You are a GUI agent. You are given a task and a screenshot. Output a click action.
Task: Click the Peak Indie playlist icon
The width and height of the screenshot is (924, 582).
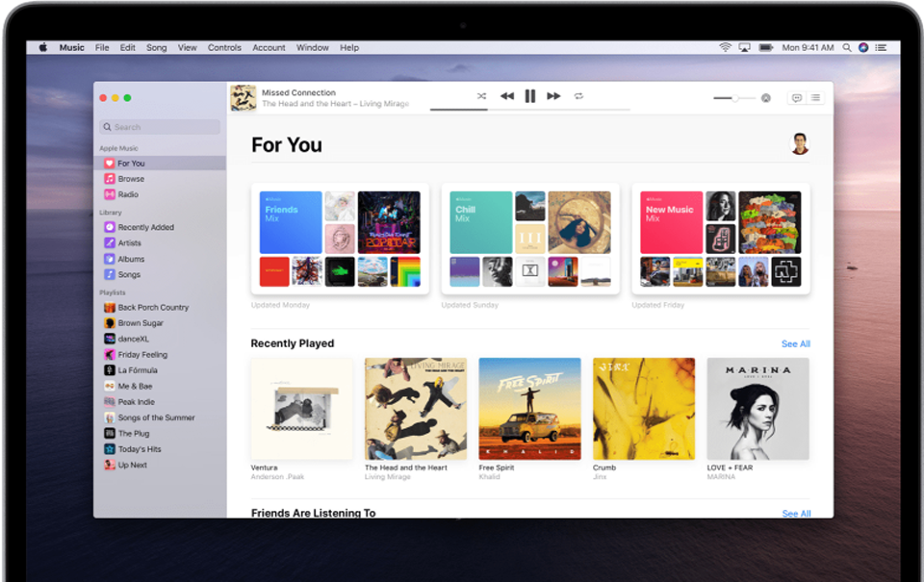pos(110,402)
